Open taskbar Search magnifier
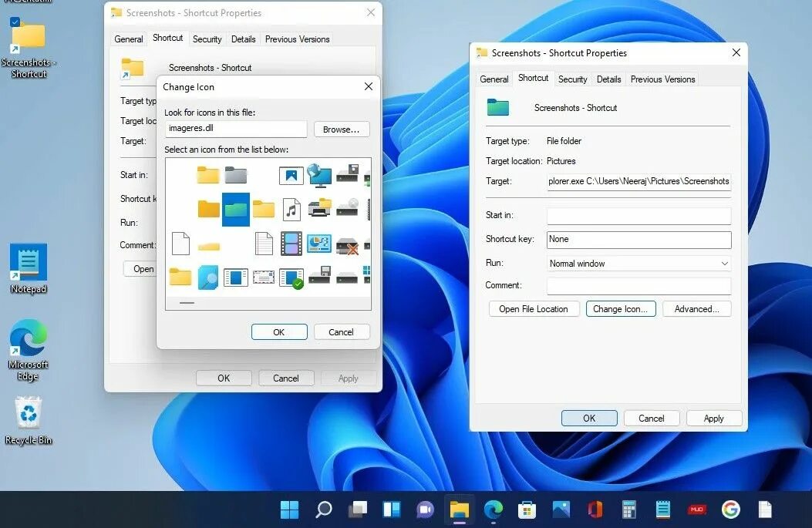 (x=324, y=510)
